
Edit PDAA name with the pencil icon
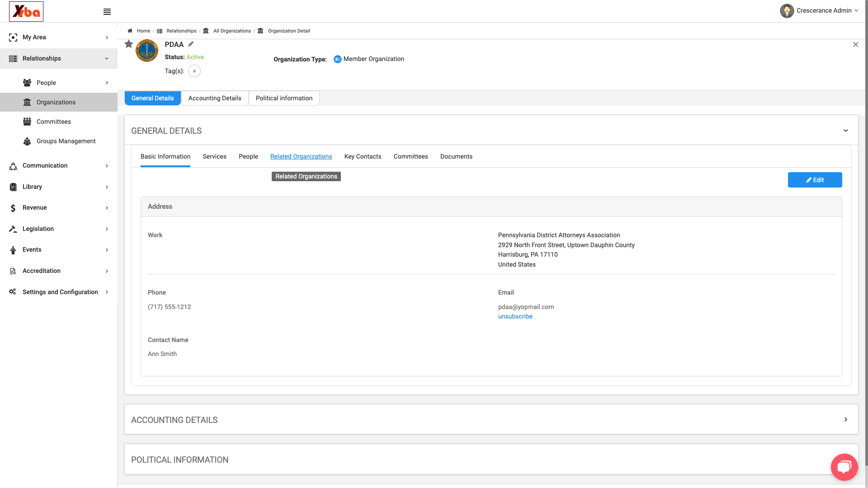[x=191, y=44]
